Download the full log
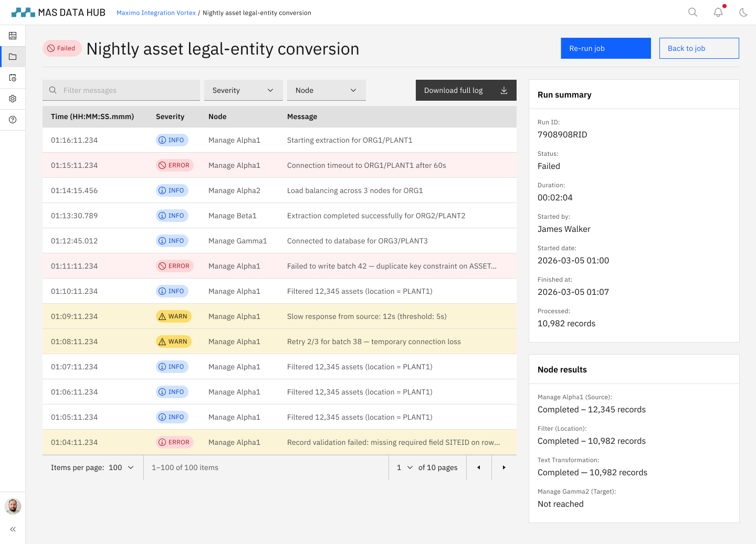Image resolution: width=756 pixels, height=544 pixels. 466,90
